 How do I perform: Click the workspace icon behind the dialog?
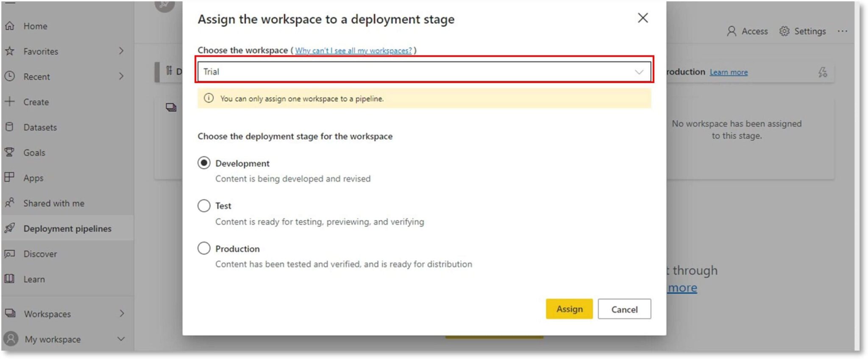pyautogui.click(x=171, y=107)
